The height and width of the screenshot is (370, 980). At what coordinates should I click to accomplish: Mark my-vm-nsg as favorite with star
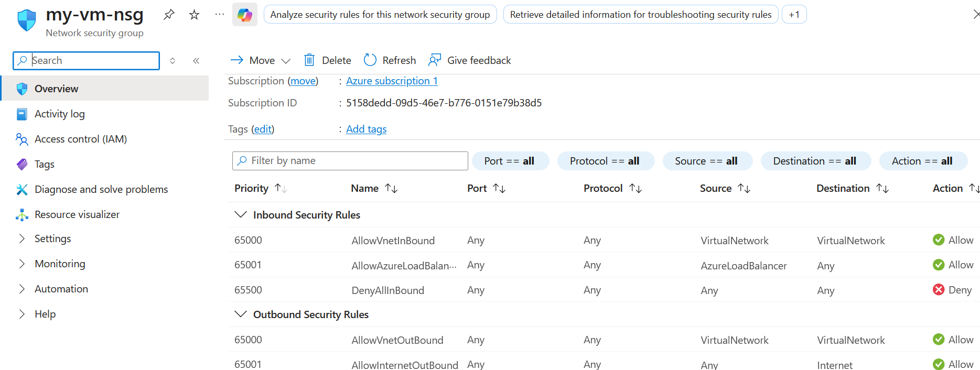[x=194, y=15]
